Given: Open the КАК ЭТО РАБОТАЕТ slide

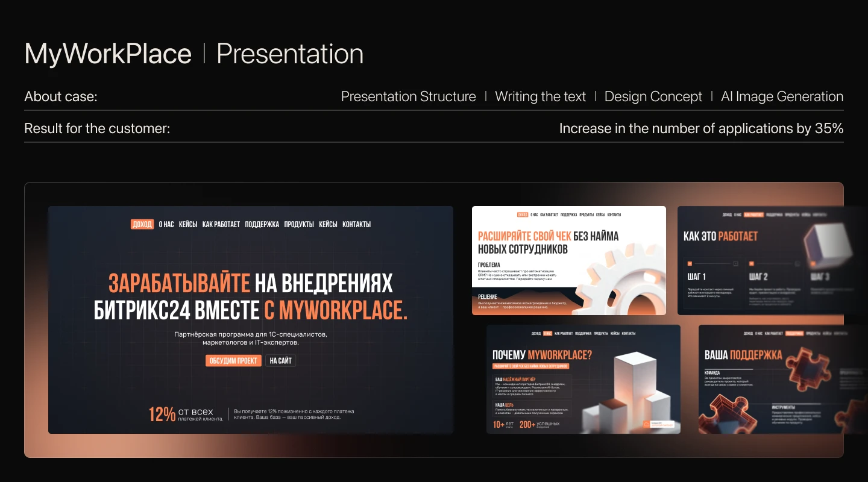Looking at the screenshot, I should tap(772, 260).
